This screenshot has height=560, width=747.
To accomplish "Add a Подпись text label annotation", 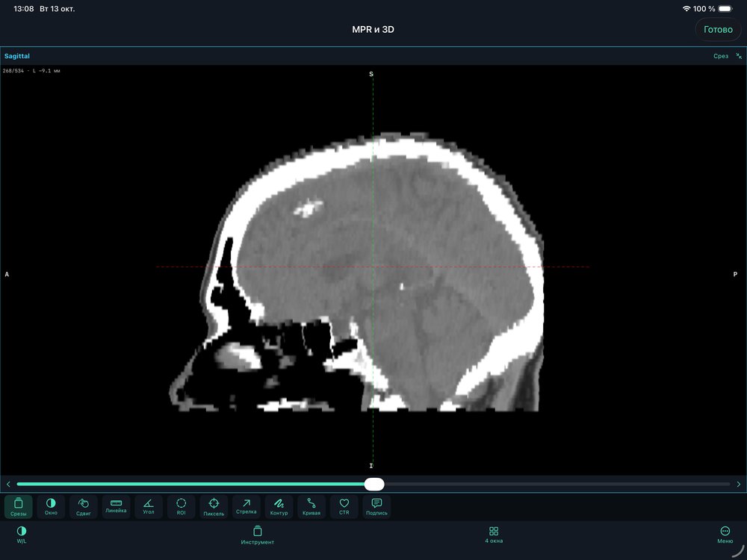I will pyautogui.click(x=376, y=507).
